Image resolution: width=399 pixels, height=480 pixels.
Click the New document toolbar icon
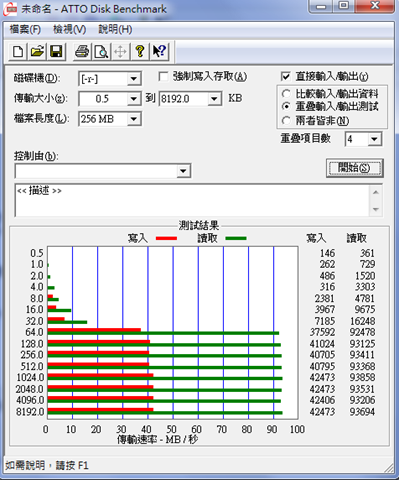pyautogui.click(x=18, y=52)
